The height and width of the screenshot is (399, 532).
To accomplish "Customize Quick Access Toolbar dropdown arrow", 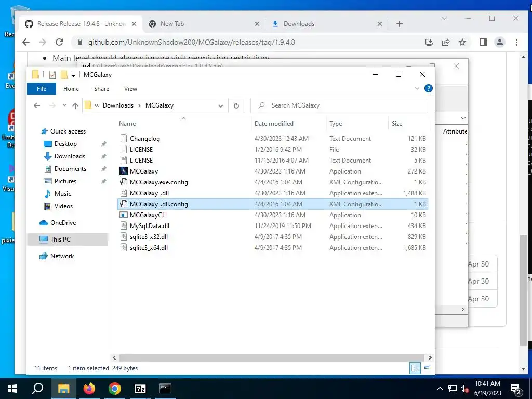I will pos(73,75).
